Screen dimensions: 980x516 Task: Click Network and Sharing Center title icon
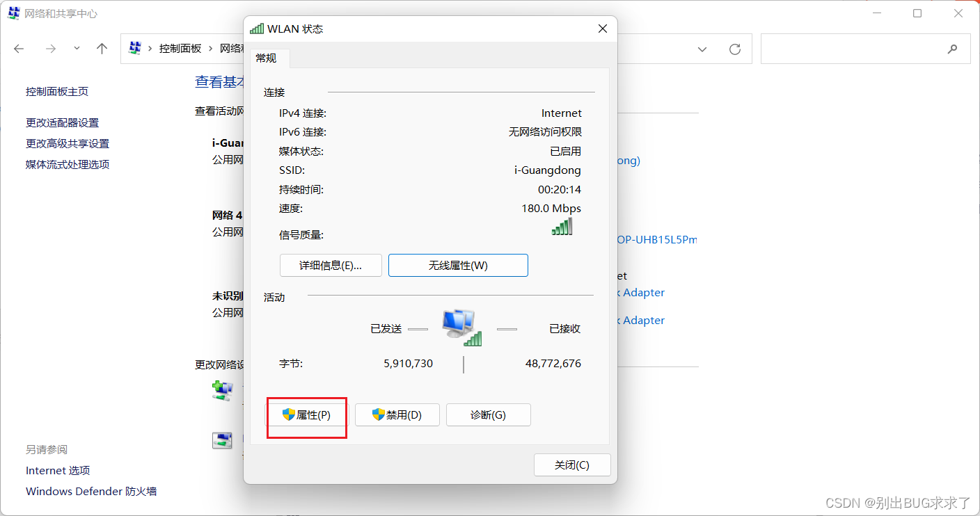14,13
